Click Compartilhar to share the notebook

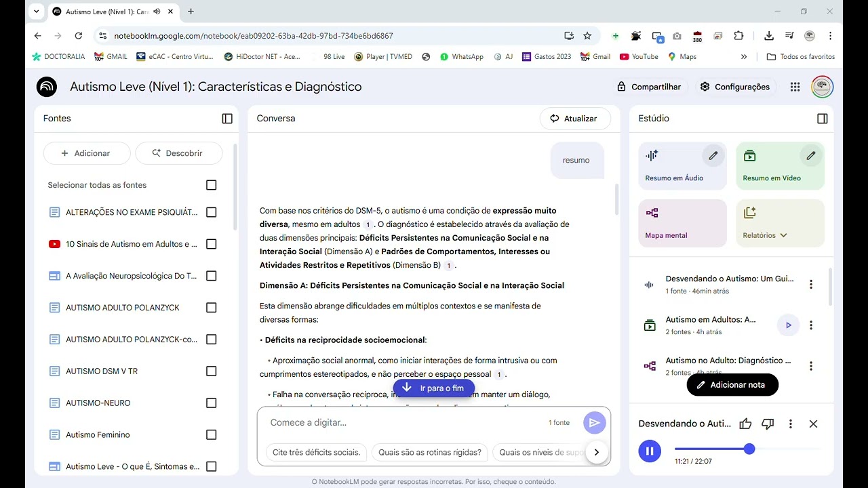[649, 87]
